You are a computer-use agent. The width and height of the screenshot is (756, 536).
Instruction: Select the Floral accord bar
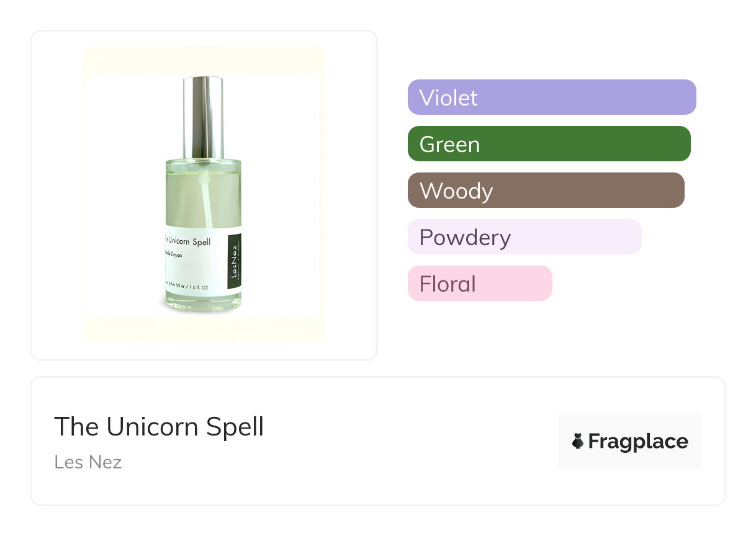click(479, 284)
